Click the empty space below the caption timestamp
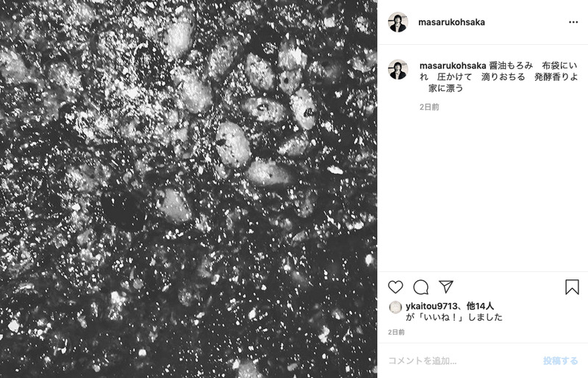Screen dimensions: 588x378 [483, 191]
